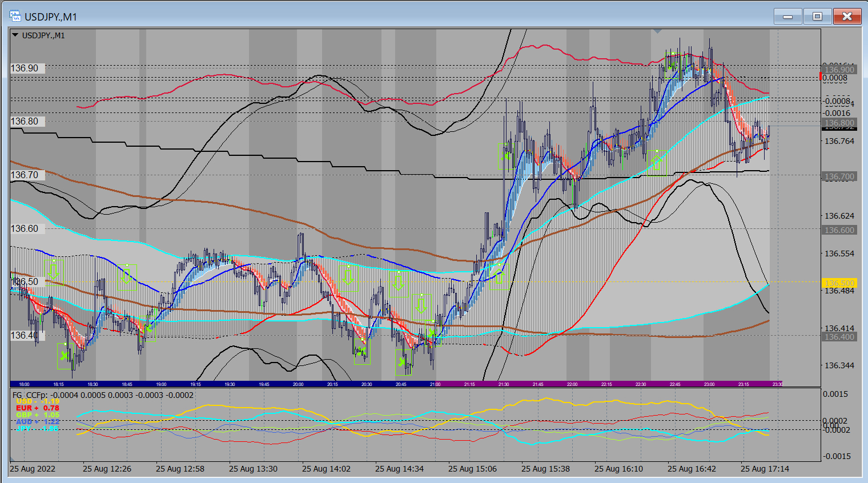This screenshot has height=483, width=868.
Task: Click the 25 Aug 15:06 date label
Action: coord(472,469)
